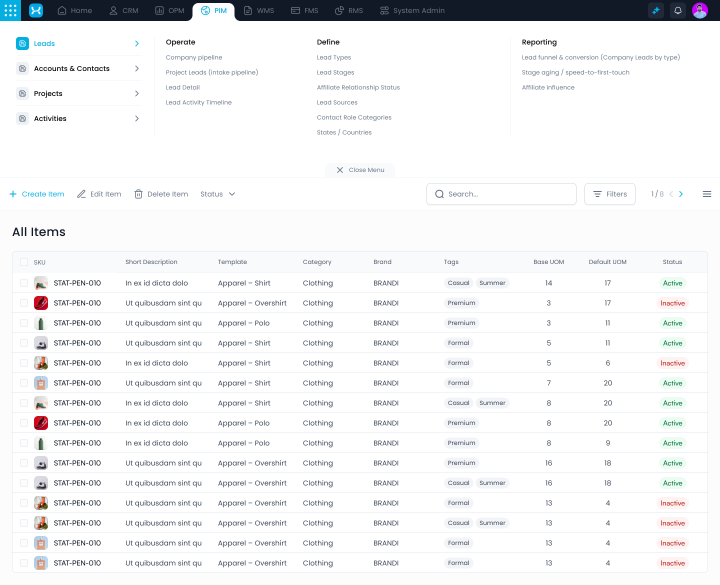The image size is (720, 585).
Task: Tick the last row's checkbox
Action: [24, 563]
